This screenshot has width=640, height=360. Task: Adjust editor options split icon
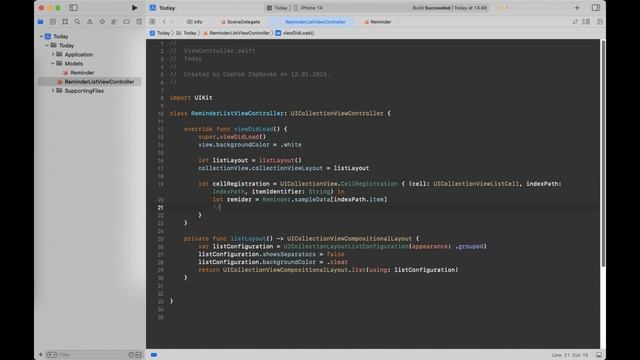coord(586,22)
